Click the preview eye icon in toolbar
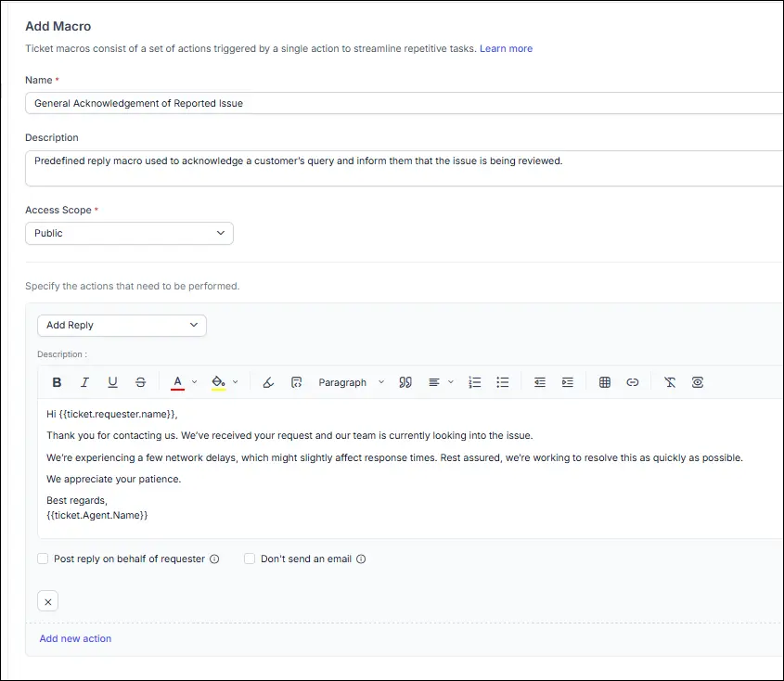 [x=698, y=382]
